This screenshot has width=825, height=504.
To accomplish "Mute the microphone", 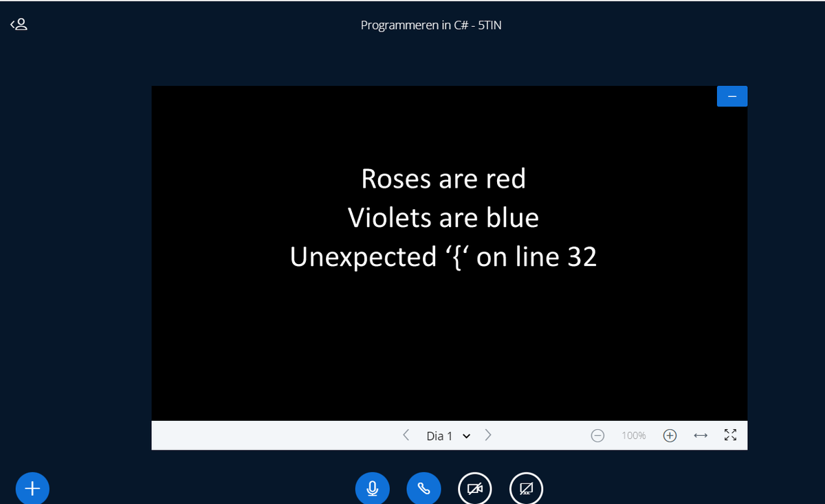I will click(373, 488).
